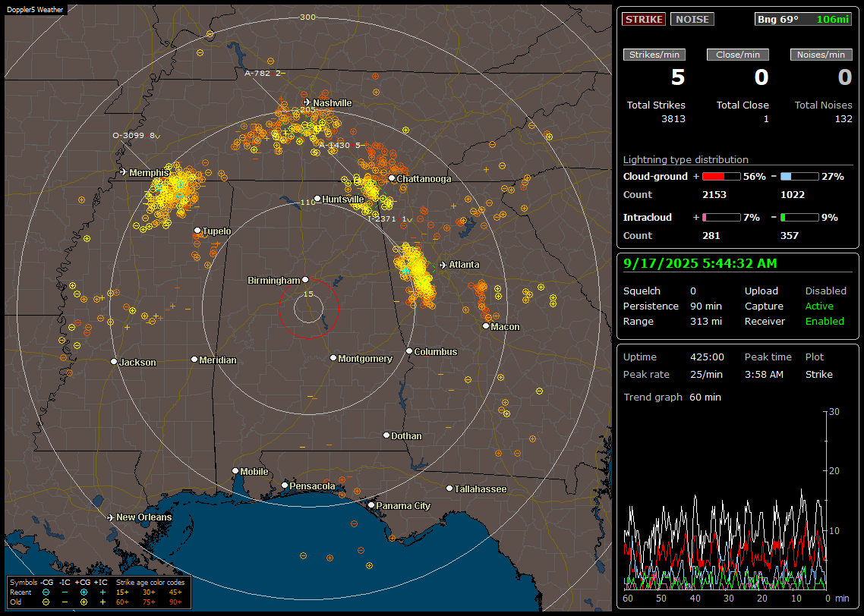Click the Plot setting Strike
Viewport: 864px width, 616px height.
tap(818, 374)
